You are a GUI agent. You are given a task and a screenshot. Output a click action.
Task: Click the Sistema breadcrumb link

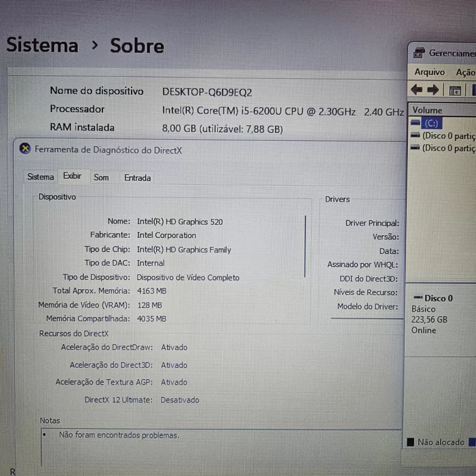(42, 46)
